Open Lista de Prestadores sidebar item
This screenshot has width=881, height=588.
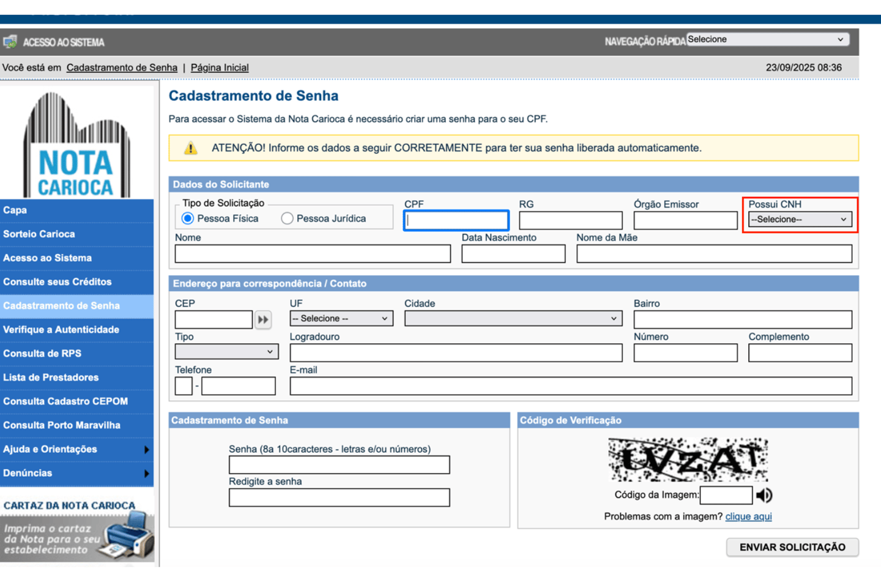(x=76, y=378)
